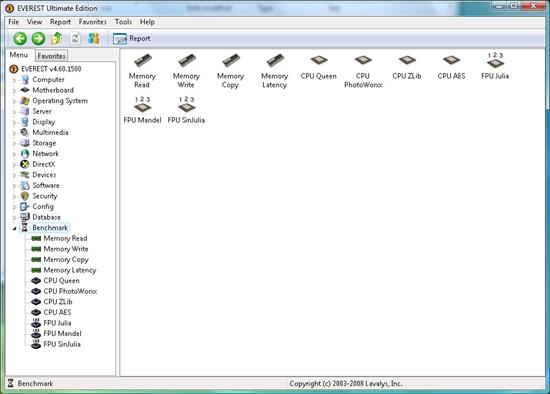This screenshot has width=550, height=394.
Task: Expand the Display tree node
Action: [x=14, y=122]
